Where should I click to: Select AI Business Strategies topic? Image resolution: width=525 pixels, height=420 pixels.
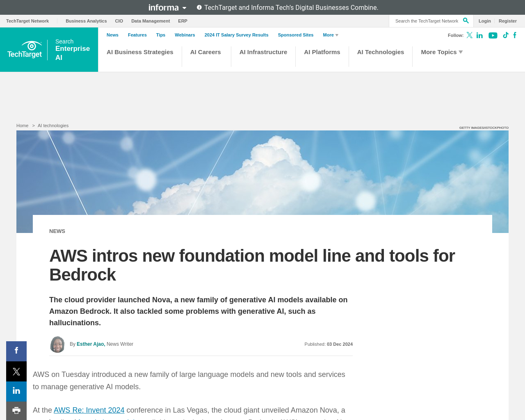point(140,52)
